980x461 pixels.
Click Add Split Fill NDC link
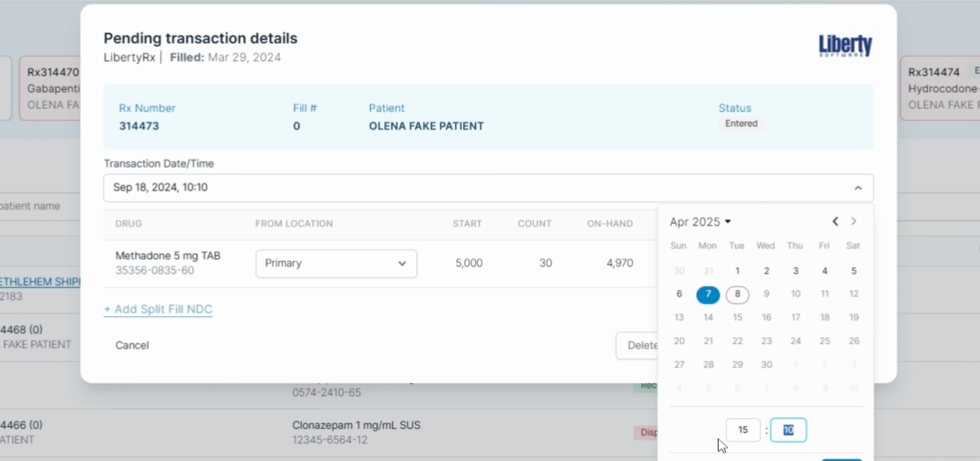[x=158, y=309]
